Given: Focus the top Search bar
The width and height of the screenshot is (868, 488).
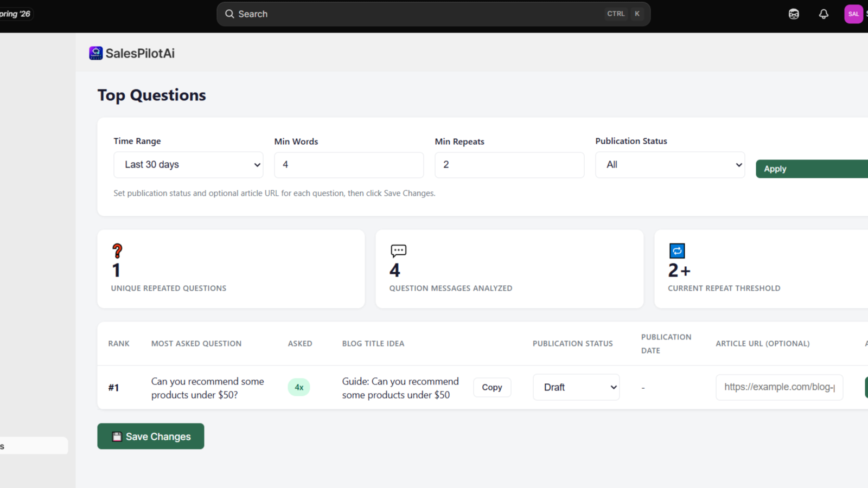Looking at the screenshot, I should (x=433, y=14).
